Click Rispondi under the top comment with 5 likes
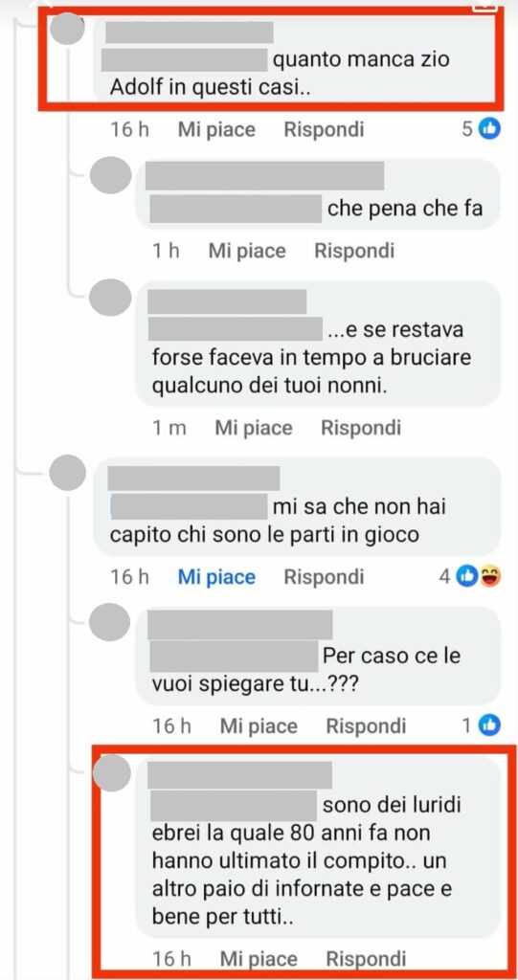518x980 pixels. coord(324,130)
